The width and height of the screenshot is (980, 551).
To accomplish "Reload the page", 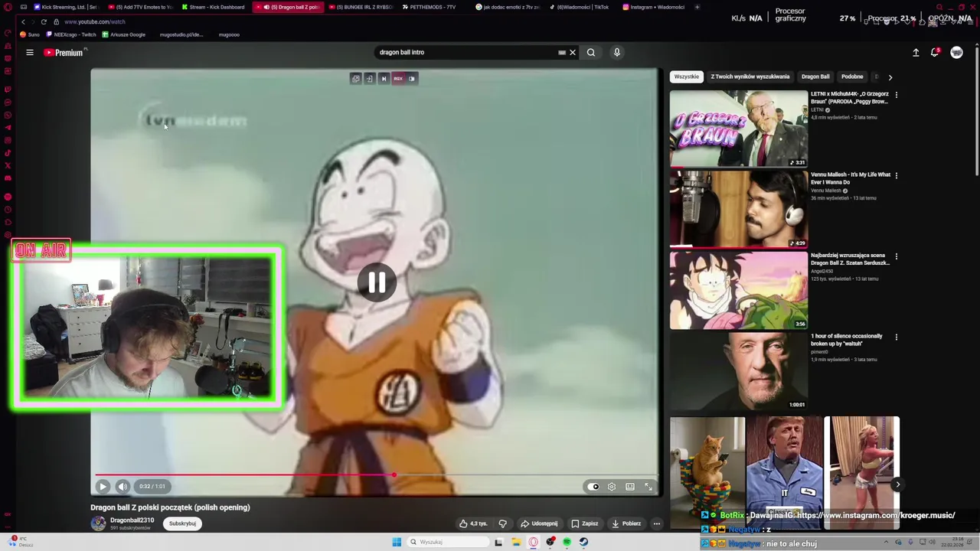I will (x=44, y=21).
